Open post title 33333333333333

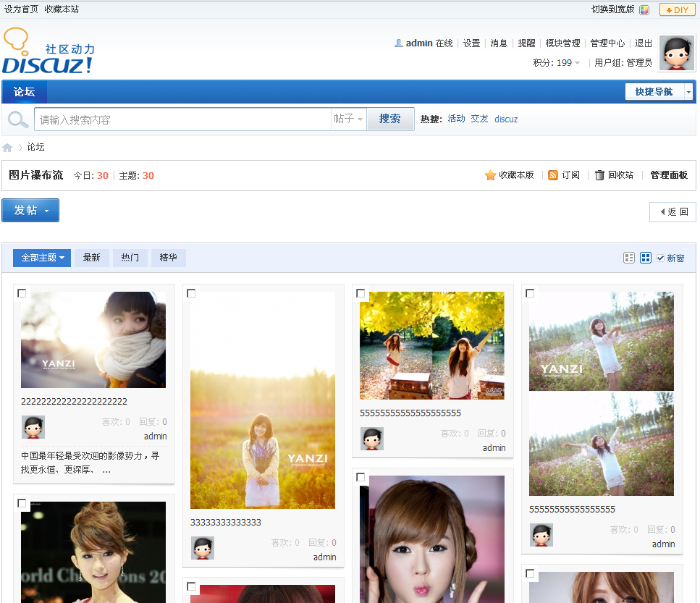[226, 523]
